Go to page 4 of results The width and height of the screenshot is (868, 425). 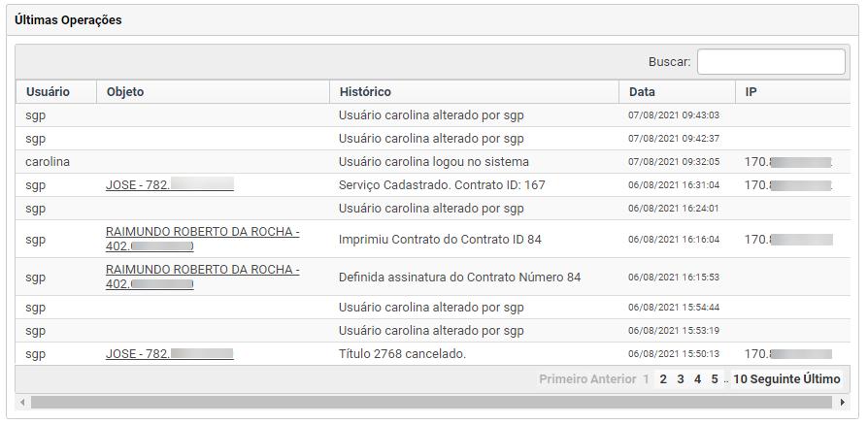point(697,379)
